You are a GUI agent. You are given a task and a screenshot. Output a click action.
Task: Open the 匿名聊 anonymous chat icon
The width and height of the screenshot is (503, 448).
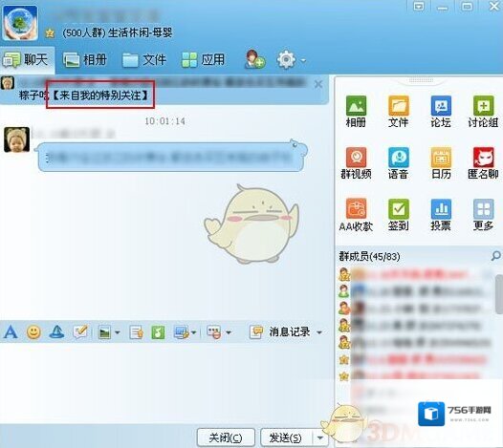(x=483, y=162)
